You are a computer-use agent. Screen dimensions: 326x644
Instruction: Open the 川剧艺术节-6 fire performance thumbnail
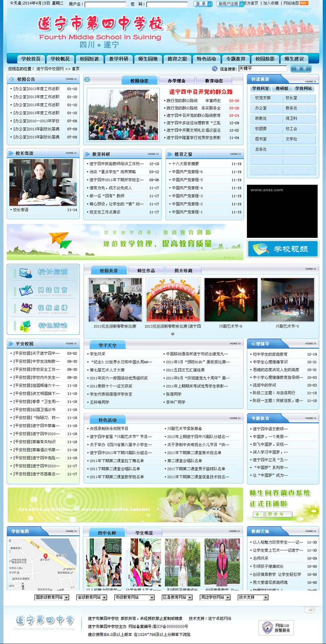coord(231,300)
